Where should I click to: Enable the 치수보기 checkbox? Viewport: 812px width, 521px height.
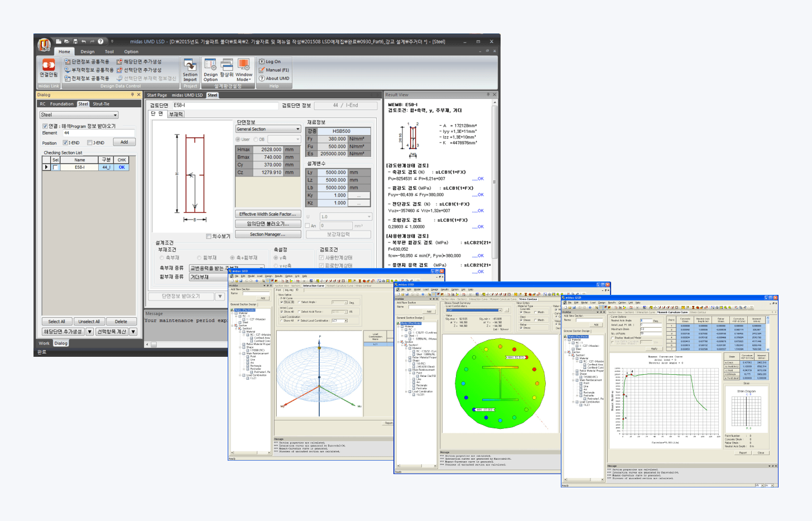click(x=209, y=236)
